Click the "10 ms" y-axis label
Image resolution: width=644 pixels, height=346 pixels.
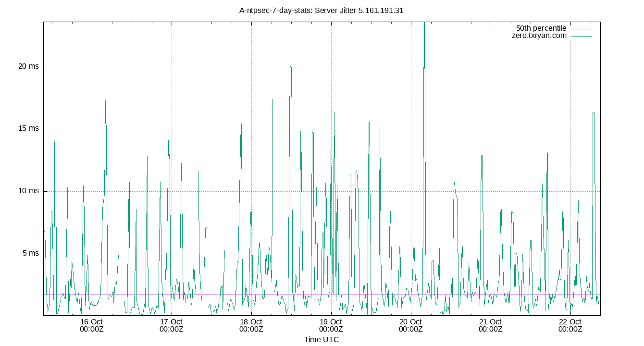coord(28,191)
